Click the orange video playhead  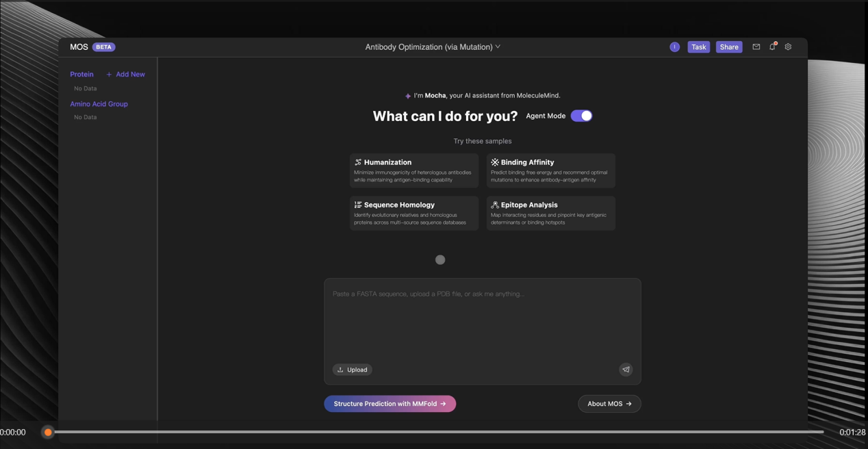tap(48, 432)
